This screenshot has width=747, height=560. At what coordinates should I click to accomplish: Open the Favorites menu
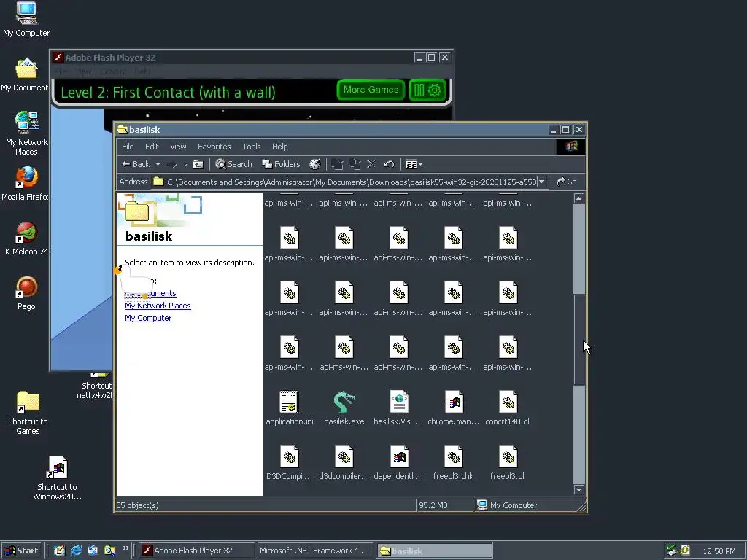click(214, 147)
